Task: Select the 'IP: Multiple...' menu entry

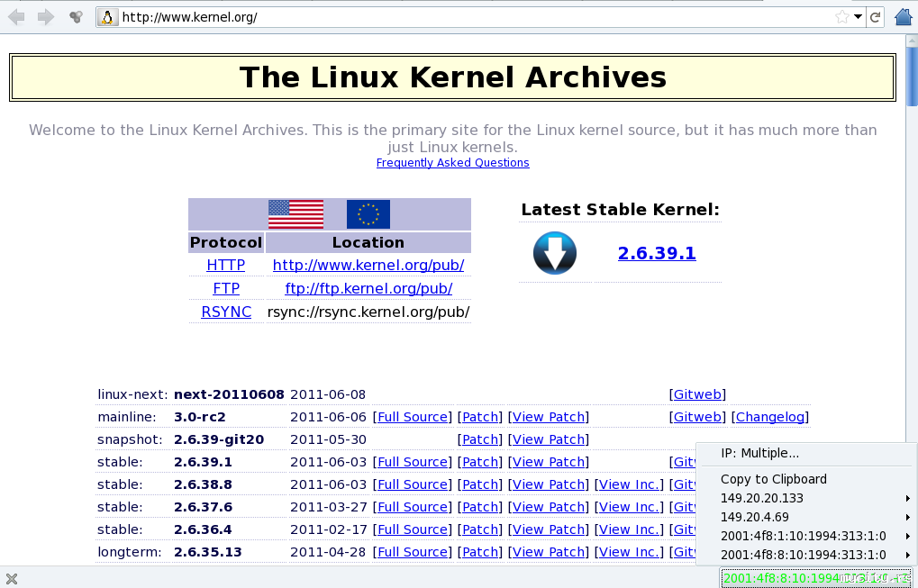Action: pos(807,454)
